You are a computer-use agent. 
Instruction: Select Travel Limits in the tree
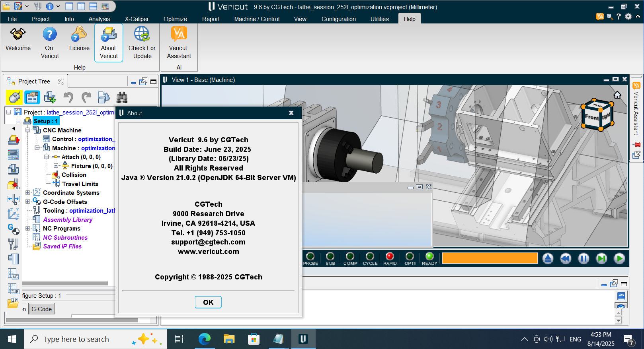(x=80, y=184)
